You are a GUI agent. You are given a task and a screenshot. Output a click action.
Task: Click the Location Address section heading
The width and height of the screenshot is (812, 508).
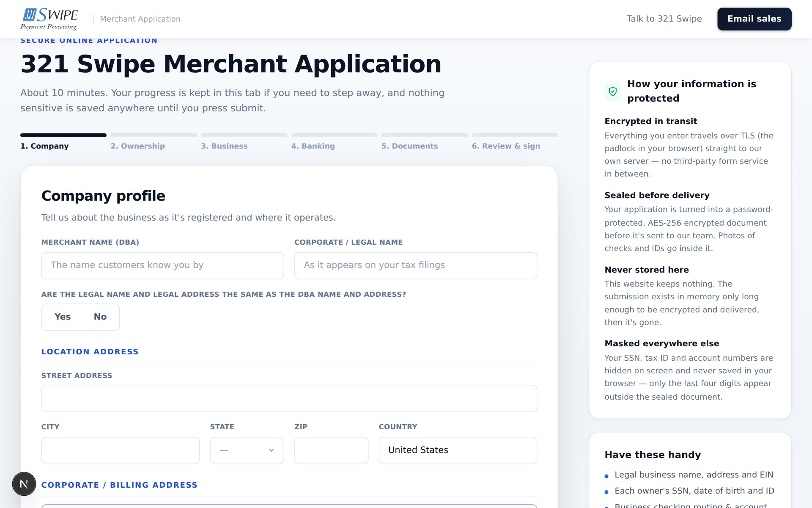90,352
